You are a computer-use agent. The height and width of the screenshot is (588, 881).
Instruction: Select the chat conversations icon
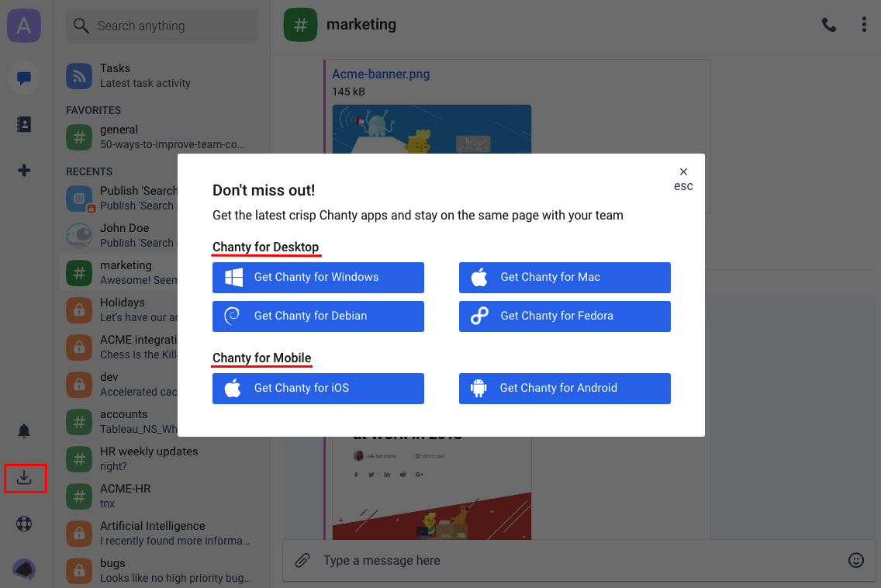24,78
